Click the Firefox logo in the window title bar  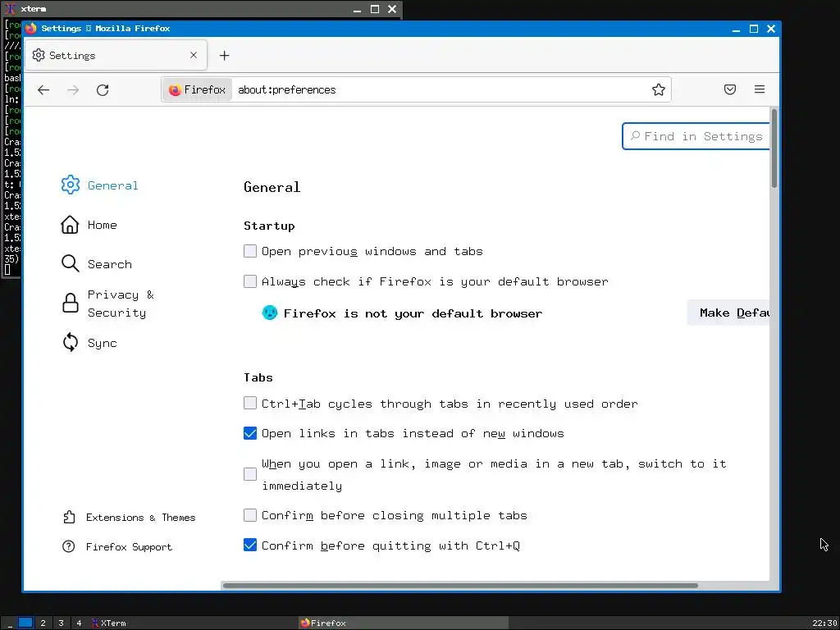click(x=31, y=29)
